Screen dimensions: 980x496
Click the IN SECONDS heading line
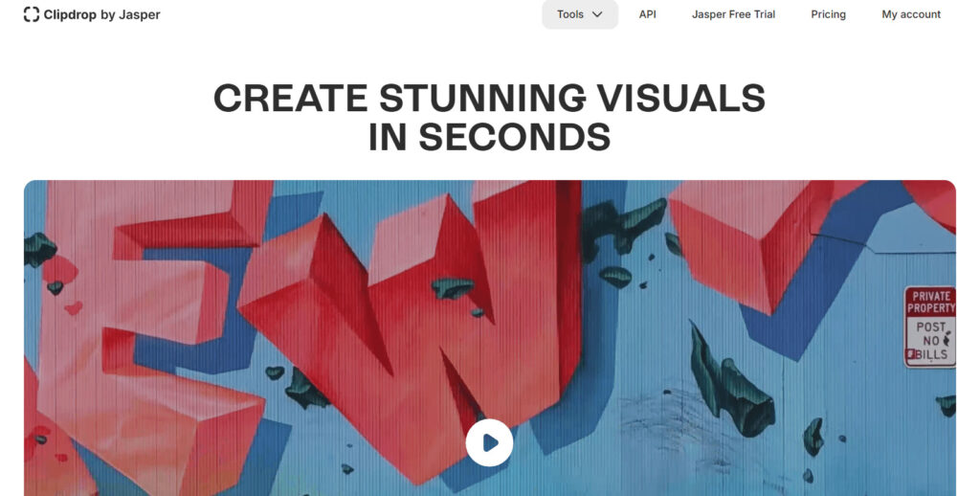[489, 136]
